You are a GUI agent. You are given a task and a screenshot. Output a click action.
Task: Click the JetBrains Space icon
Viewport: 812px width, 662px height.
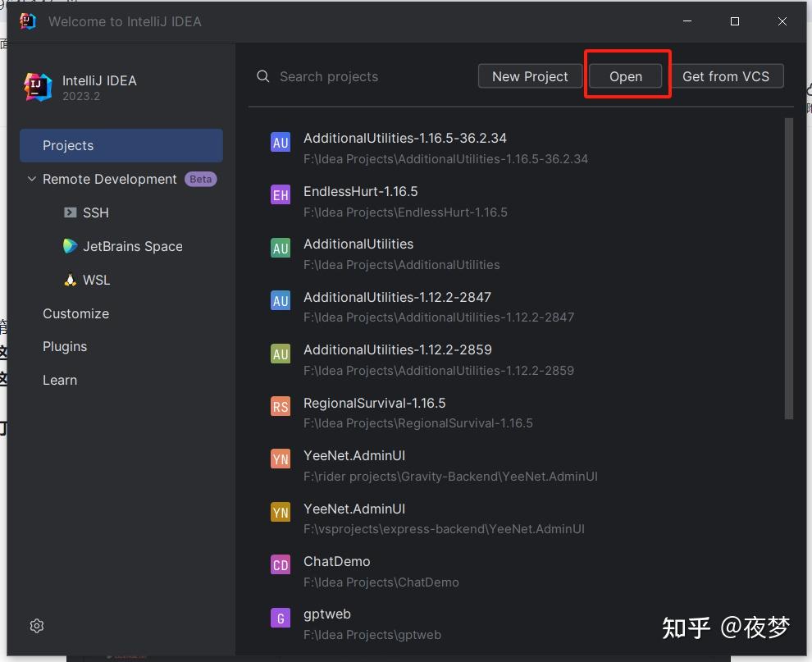click(x=70, y=246)
